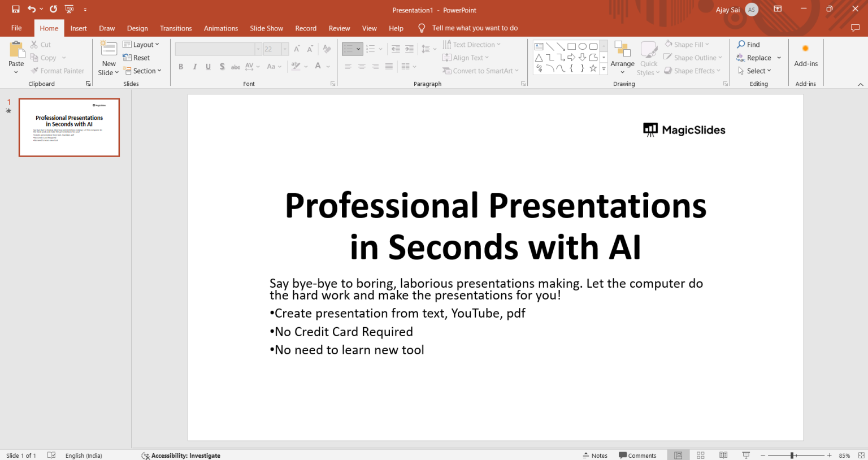Redo the last action
The width and height of the screenshot is (868, 460).
coord(53,9)
